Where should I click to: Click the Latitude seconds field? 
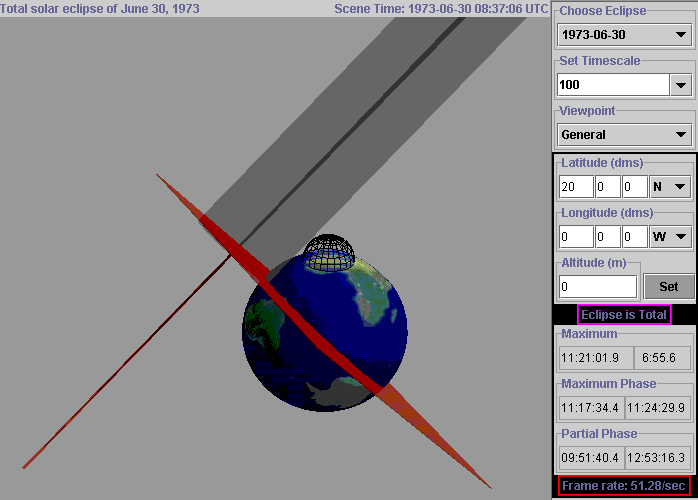633,186
